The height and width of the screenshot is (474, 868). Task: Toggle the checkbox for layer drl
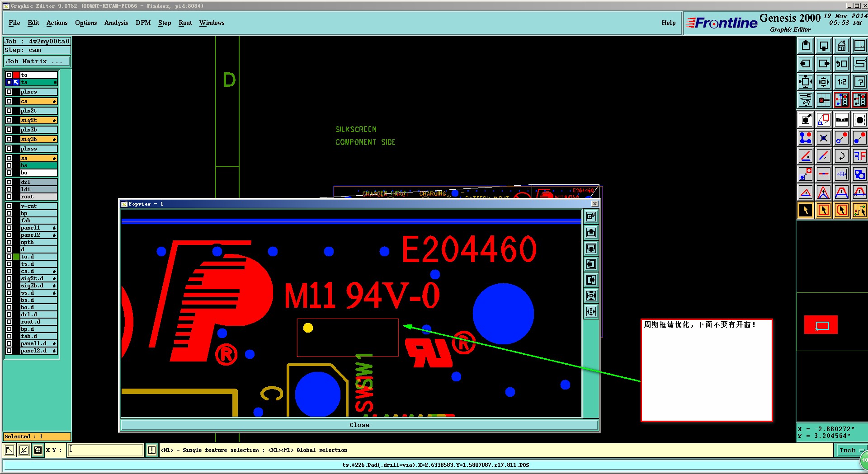pos(9,182)
